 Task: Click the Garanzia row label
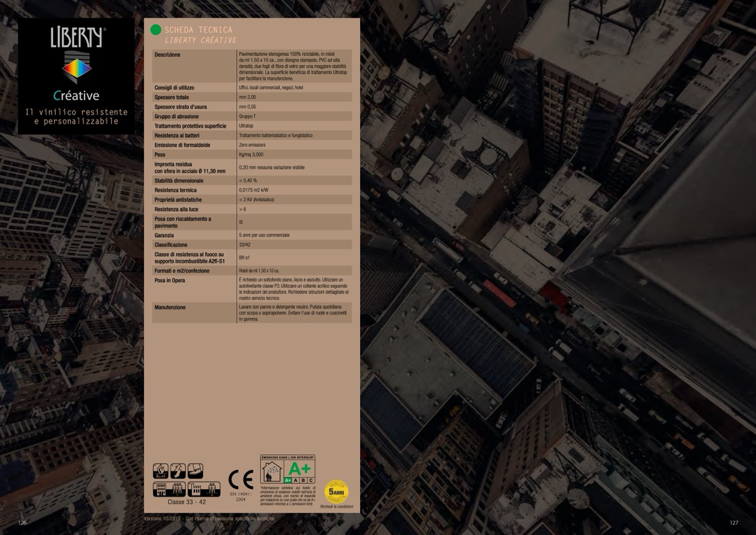(164, 235)
